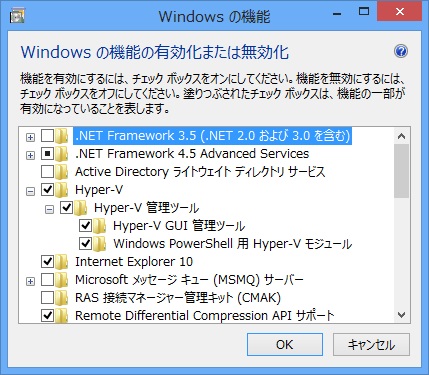
Task: Select .NET Framework 4.5 Advanced Services text
Action: point(192,154)
